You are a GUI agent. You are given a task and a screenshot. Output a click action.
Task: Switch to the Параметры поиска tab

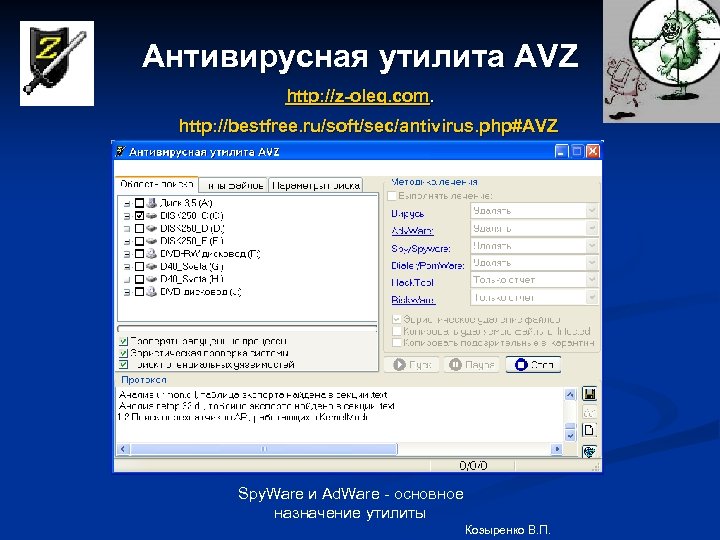pos(316,186)
